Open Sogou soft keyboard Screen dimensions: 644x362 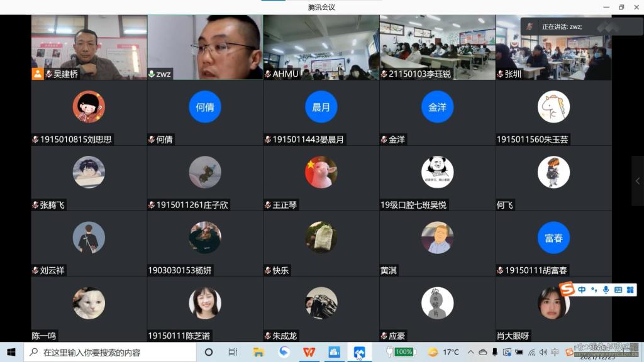(x=618, y=290)
